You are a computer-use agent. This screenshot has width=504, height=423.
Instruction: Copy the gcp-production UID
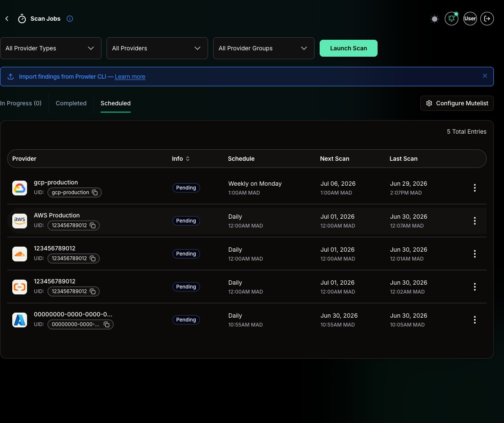coord(95,192)
